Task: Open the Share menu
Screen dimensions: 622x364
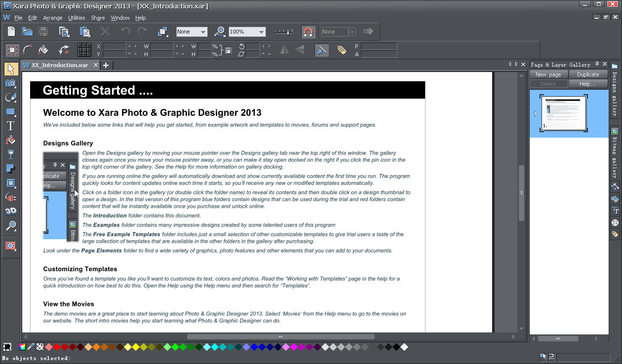Action: (x=98, y=18)
